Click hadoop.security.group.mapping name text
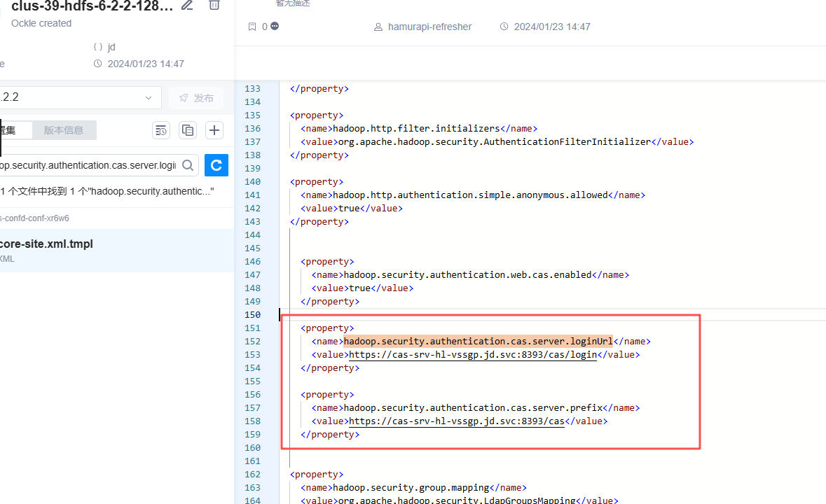 tap(411, 488)
